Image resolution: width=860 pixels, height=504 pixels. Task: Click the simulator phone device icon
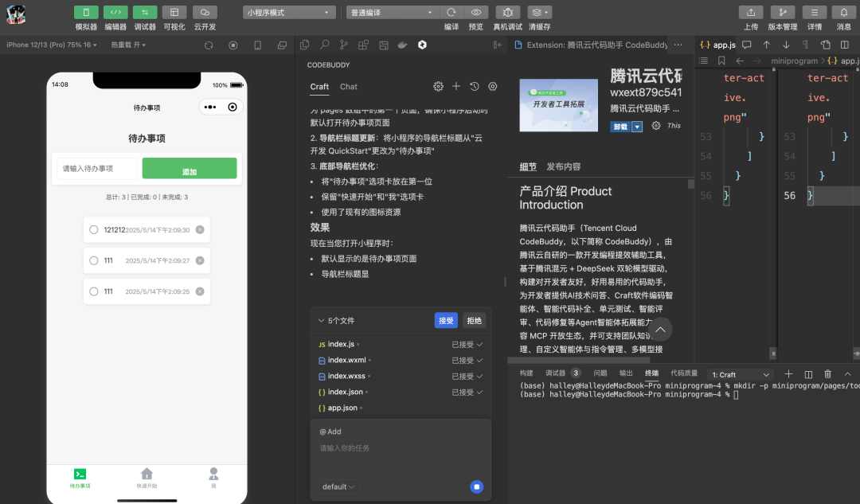258,45
